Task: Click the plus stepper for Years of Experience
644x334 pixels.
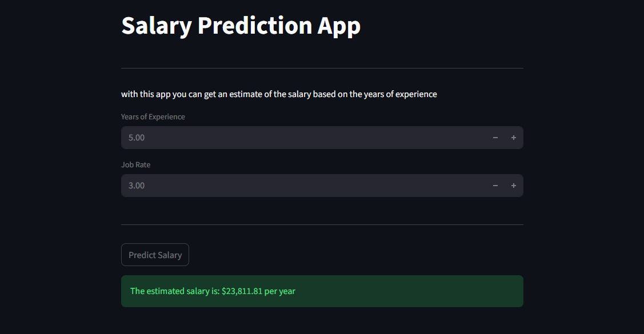Action: 513,137
